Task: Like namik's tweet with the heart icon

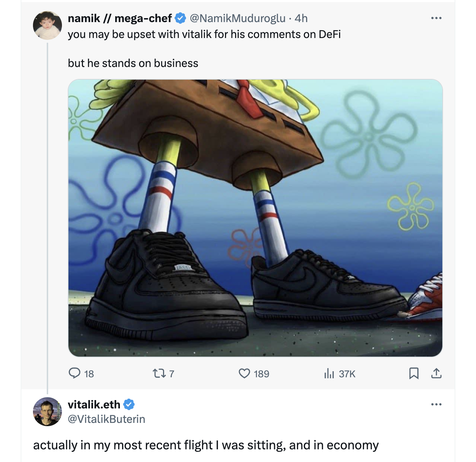Action: pos(245,373)
